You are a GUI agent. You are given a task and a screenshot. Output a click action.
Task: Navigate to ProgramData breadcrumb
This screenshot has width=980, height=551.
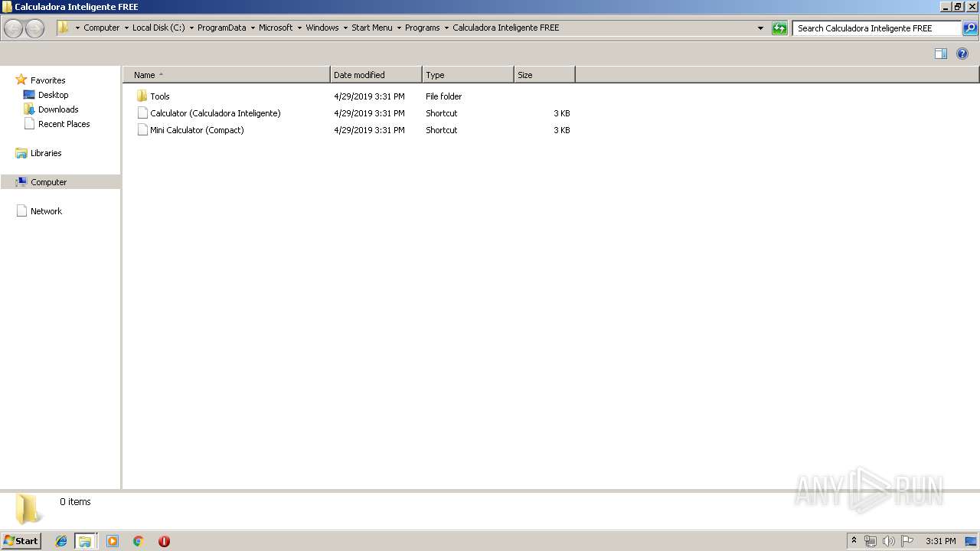click(222, 28)
